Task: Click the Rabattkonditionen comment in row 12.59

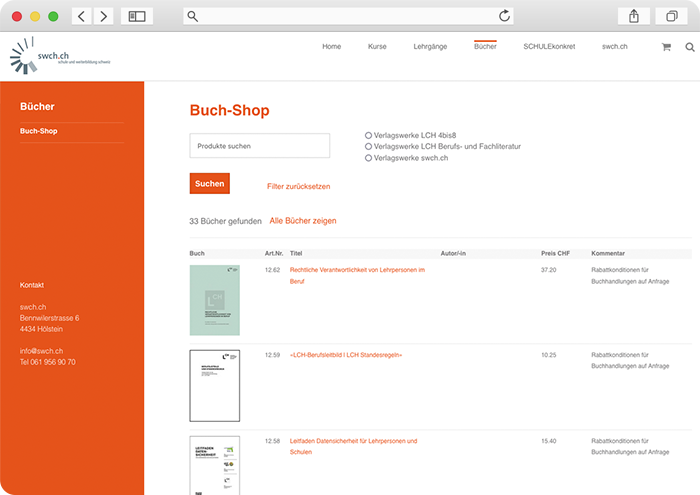Action: pyautogui.click(x=630, y=360)
